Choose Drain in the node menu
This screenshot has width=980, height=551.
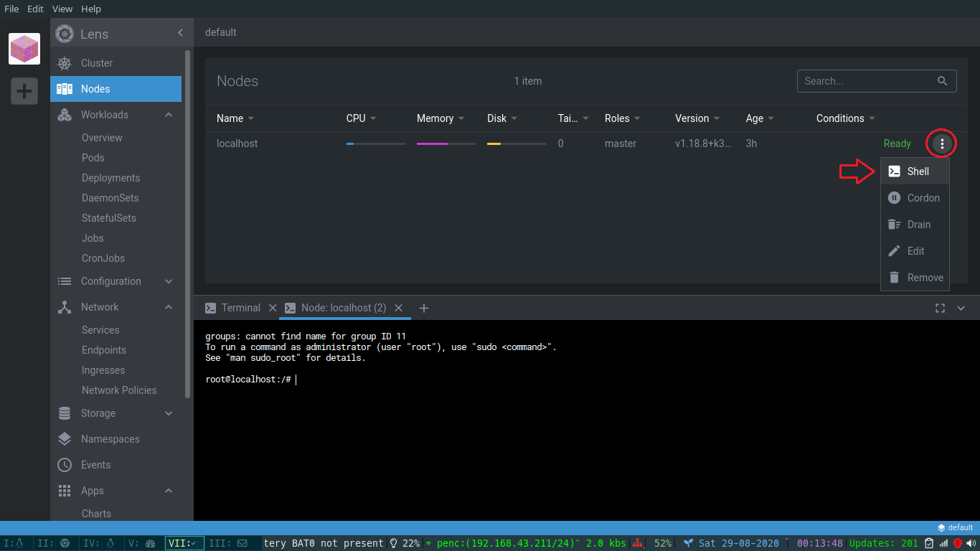[x=918, y=225]
